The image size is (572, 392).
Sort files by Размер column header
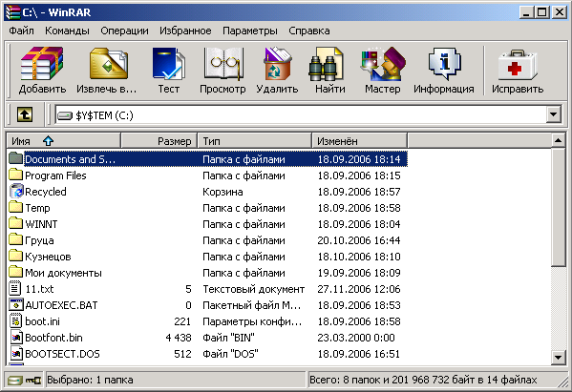tap(159, 140)
